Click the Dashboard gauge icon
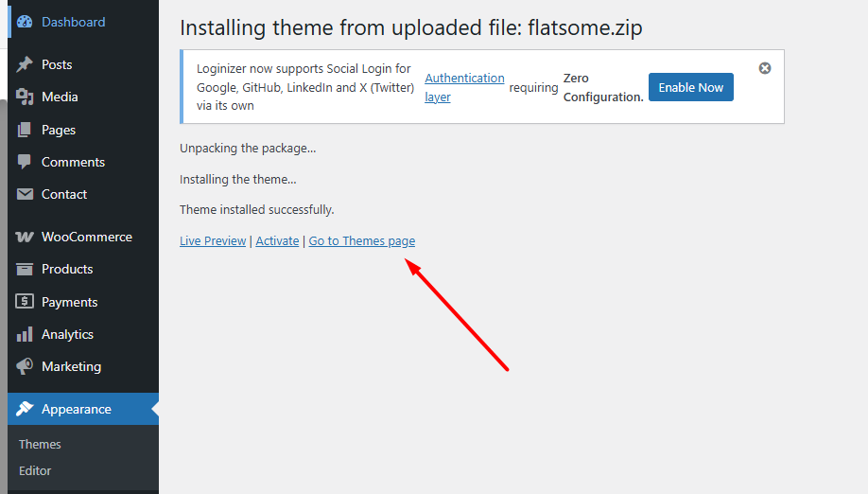Viewport: 868px width, 494px height. pos(25,22)
